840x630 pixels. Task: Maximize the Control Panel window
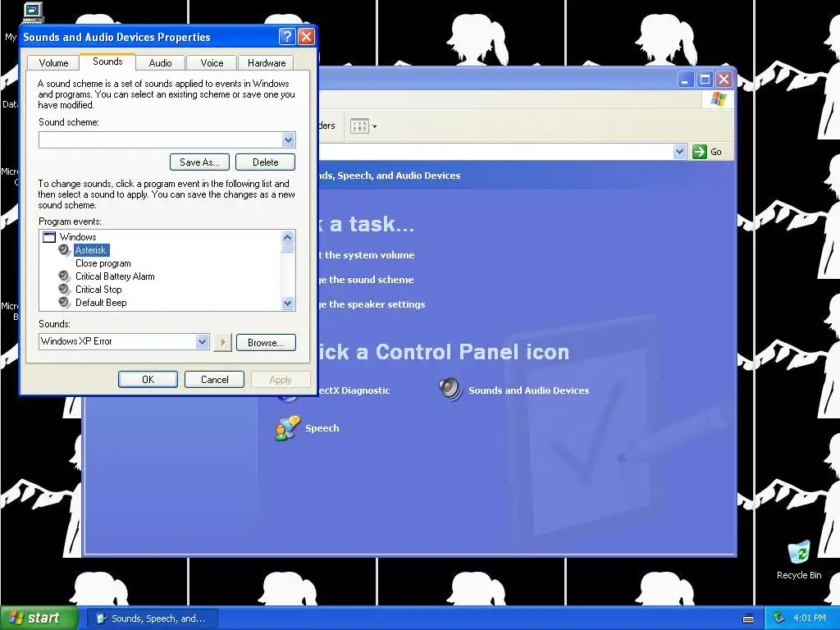click(705, 80)
